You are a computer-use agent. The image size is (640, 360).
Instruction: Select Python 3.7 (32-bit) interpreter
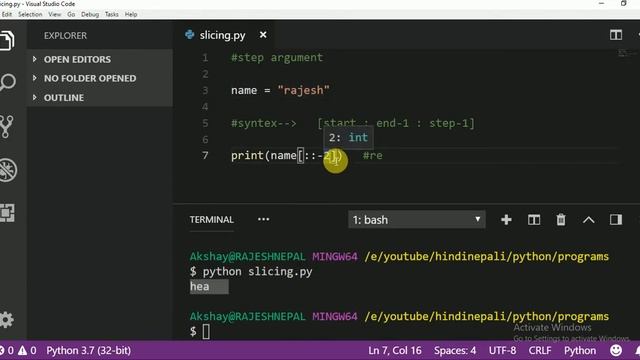(89, 350)
